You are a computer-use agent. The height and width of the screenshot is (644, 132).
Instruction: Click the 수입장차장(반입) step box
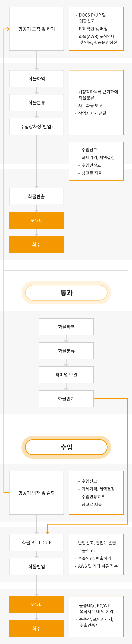pyautogui.click(x=36, y=127)
